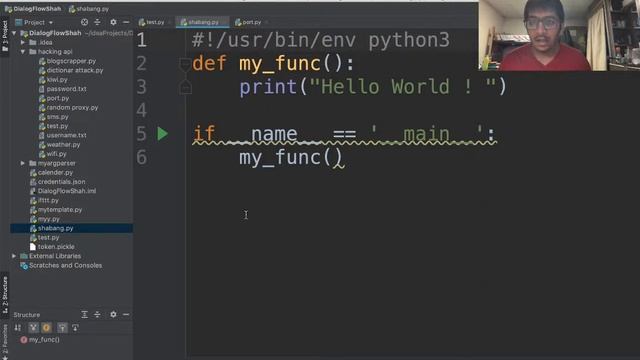Open the 1: Project side tool tab
640x360 pixels.
coord(5,36)
